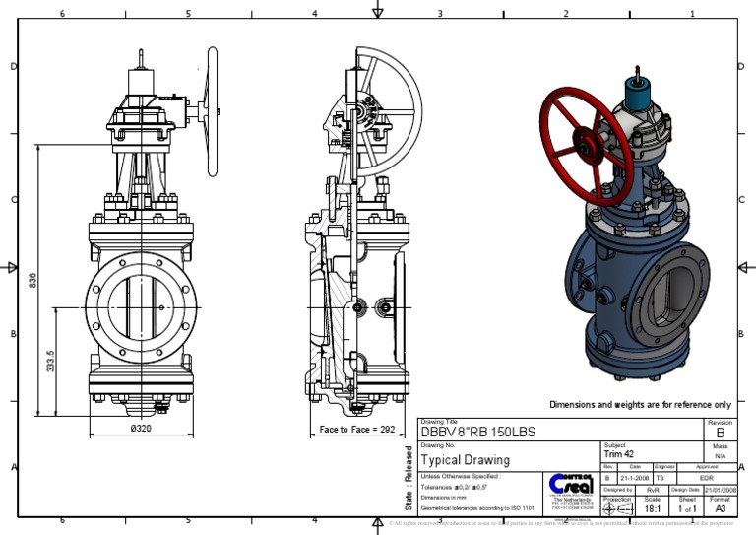Click the '333.5' centerline height dimension
Image resolution: width=756 pixels, height=535 pixels.
(x=50, y=362)
